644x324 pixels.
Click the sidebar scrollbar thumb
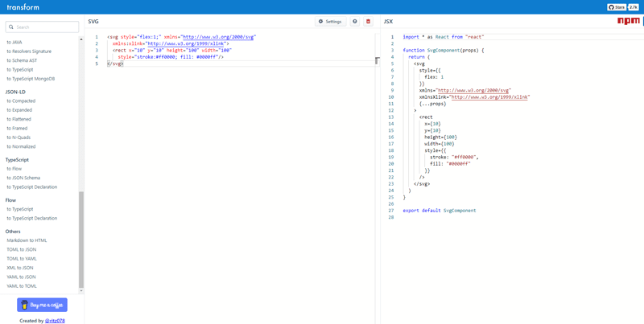[x=81, y=239]
